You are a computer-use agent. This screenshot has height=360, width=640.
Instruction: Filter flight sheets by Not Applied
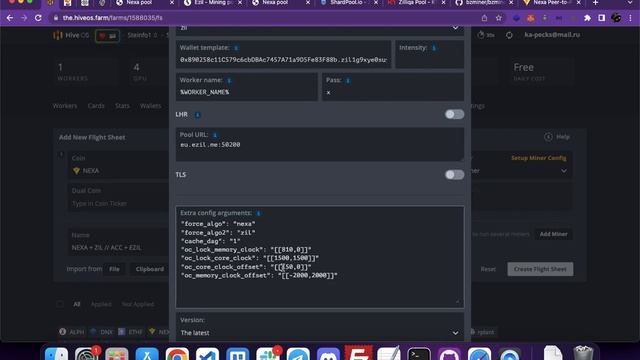(x=138, y=304)
